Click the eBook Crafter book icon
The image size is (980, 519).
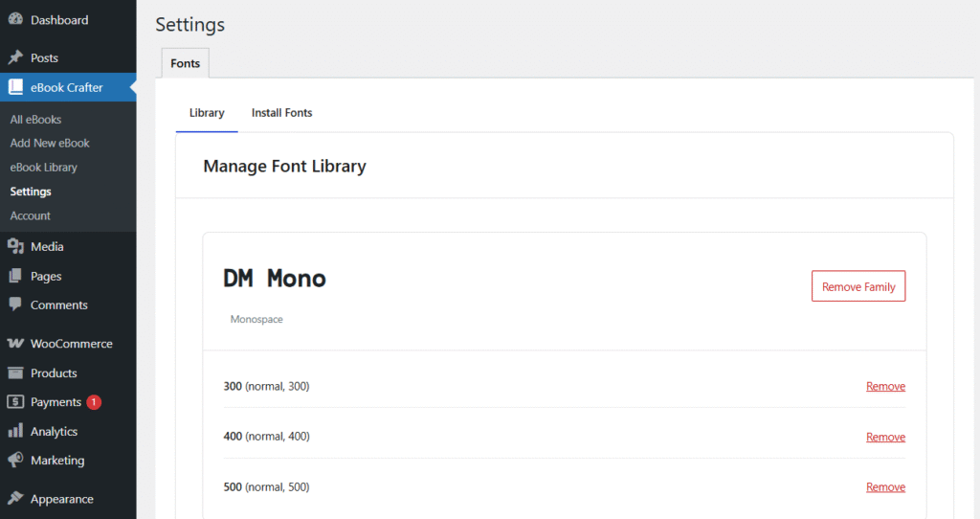(x=15, y=87)
